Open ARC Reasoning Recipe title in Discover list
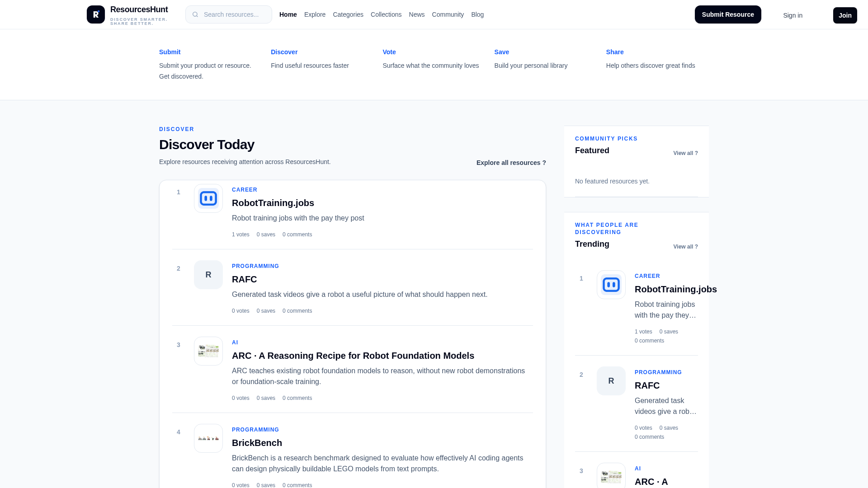Screen dimensions: 868x488 [353, 356]
